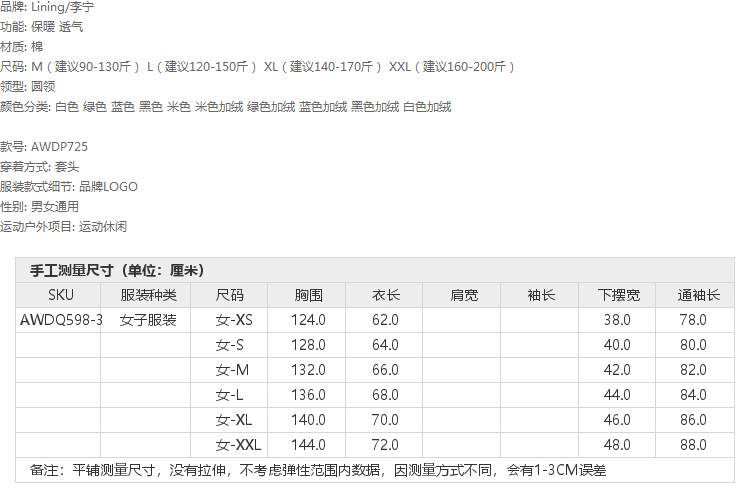This screenshot has height=490, width=753.
Task: Click the 女子服装 clothing type cell
Action: [x=147, y=320]
